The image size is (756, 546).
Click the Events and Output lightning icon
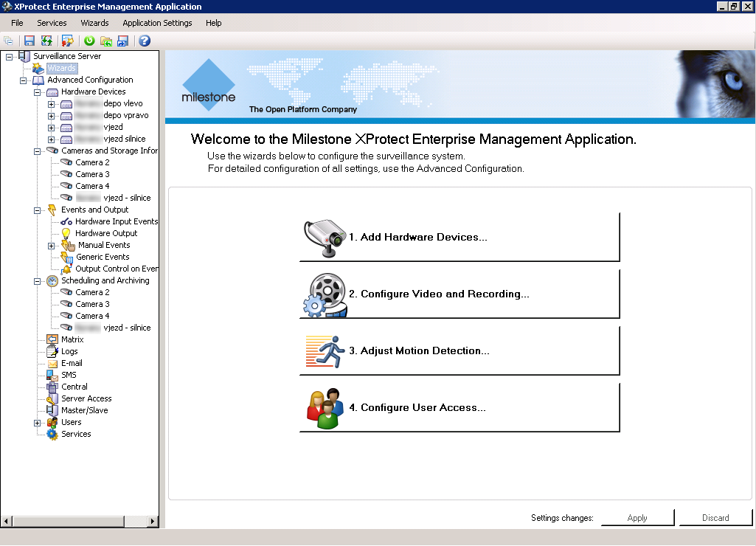52,210
